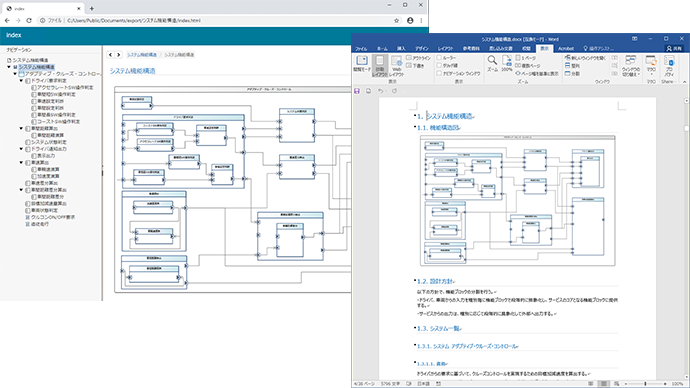Set the zoom to 100% from the ribbon
Image resolution: width=690 pixels, height=388 pixels.
click(507, 64)
